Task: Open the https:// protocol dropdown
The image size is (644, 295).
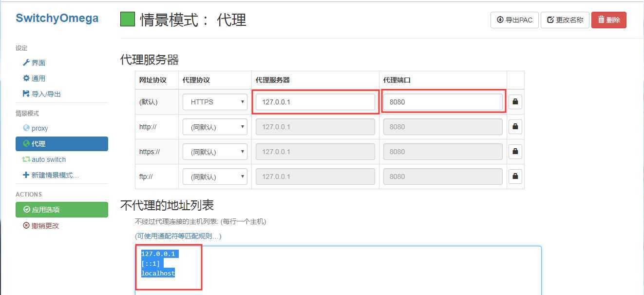Action: coord(215,152)
